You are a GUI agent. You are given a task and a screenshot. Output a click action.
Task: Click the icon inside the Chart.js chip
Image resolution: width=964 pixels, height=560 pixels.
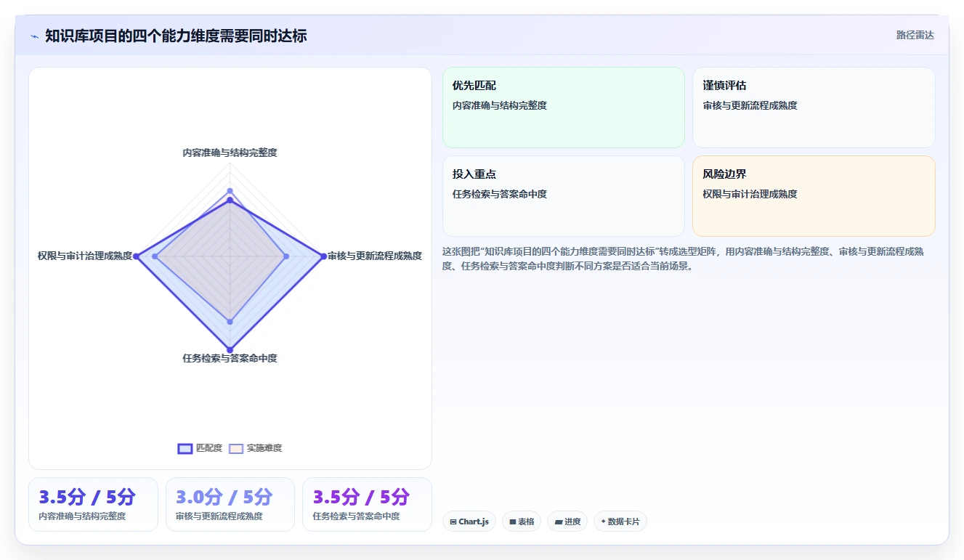453,522
